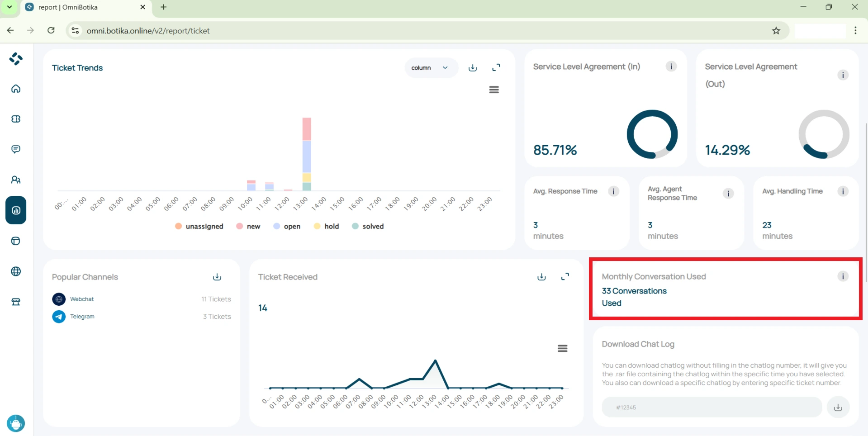Toggle the solved legend series
This screenshot has height=436, width=868.
tap(368, 226)
